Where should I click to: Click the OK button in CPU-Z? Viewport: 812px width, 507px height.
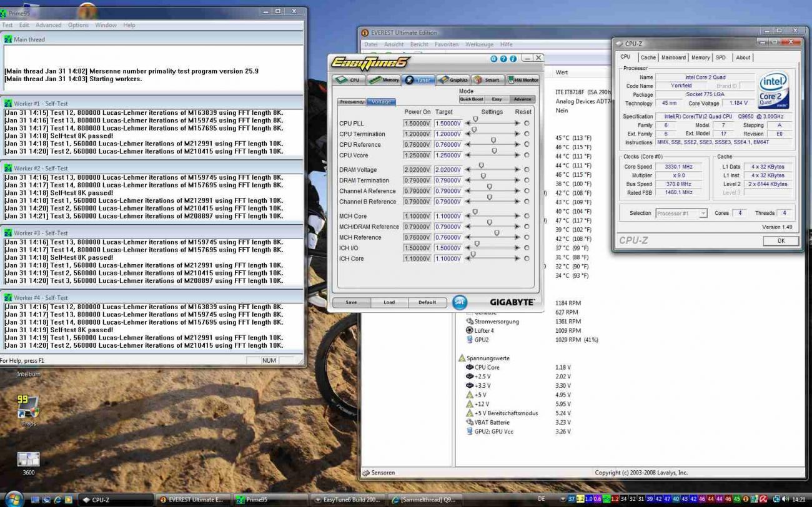(781, 240)
